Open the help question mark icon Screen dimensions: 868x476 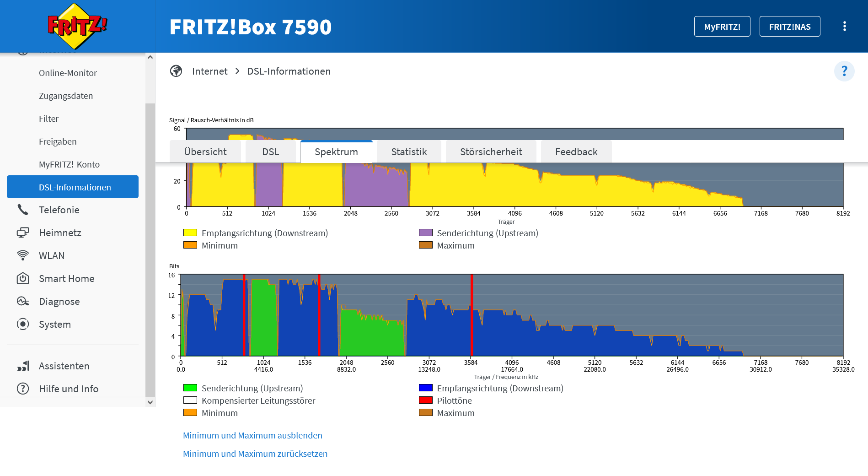[844, 71]
